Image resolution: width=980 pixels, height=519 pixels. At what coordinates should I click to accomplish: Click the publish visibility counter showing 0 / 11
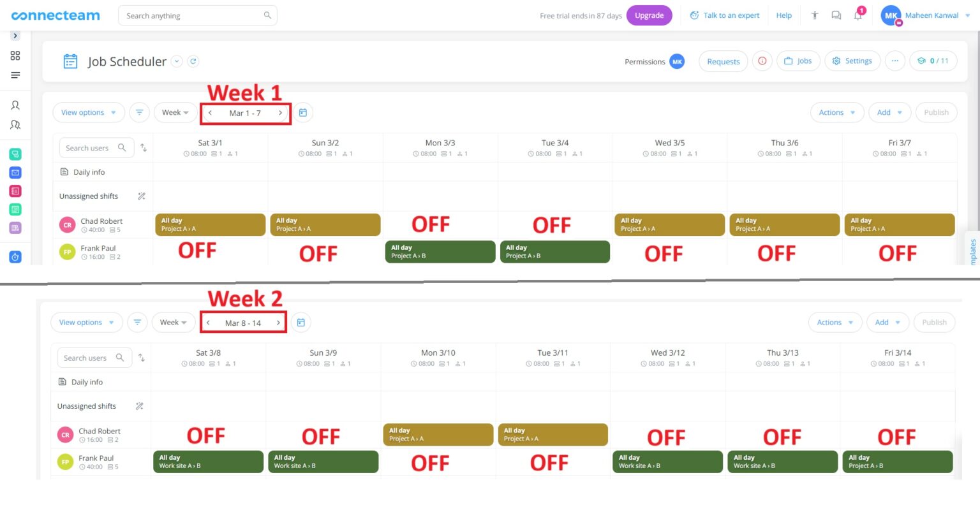[x=933, y=61]
